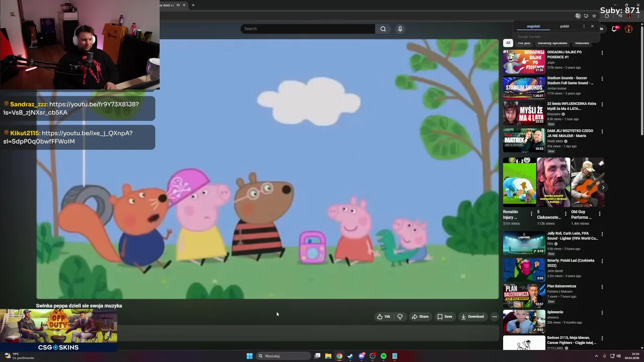Save the video to a playlist
The image size is (644, 362).
click(445, 317)
